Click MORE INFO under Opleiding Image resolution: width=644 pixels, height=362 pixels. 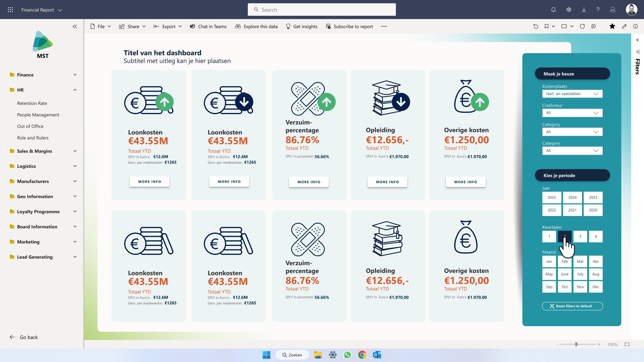tap(387, 182)
